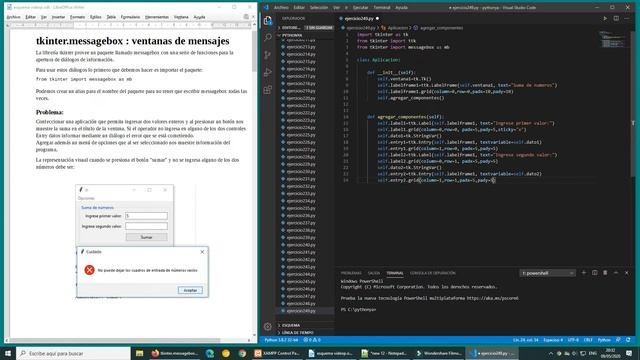Open the Explorer view in the VS Code activity bar
Image resolution: width=640 pixels, height=360 pixels.
tap(268, 20)
